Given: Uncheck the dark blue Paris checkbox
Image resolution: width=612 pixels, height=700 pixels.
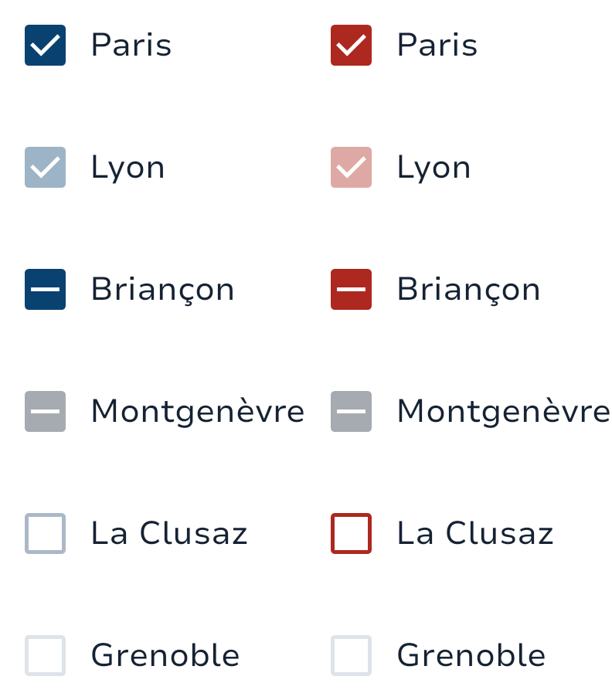Looking at the screenshot, I should pyautogui.click(x=45, y=46).
